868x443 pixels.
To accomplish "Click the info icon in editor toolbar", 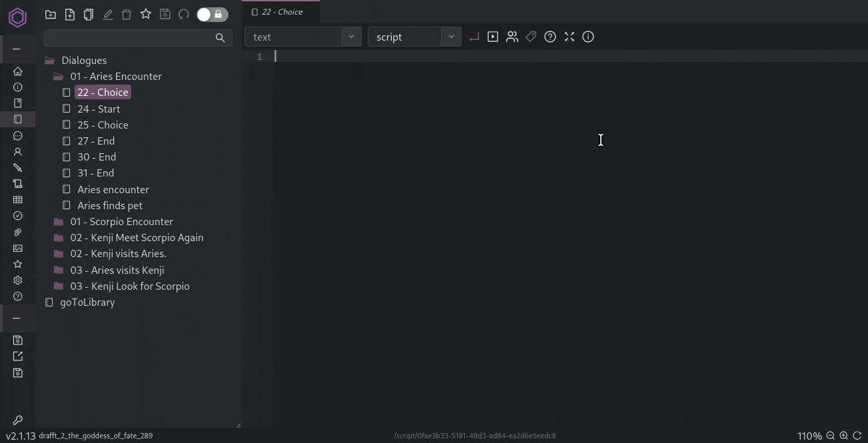I will point(588,37).
